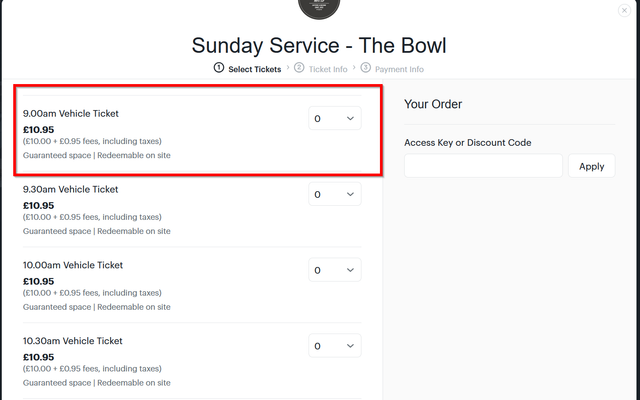
Task: Click the circular organizer logo at top
Action: point(319,6)
